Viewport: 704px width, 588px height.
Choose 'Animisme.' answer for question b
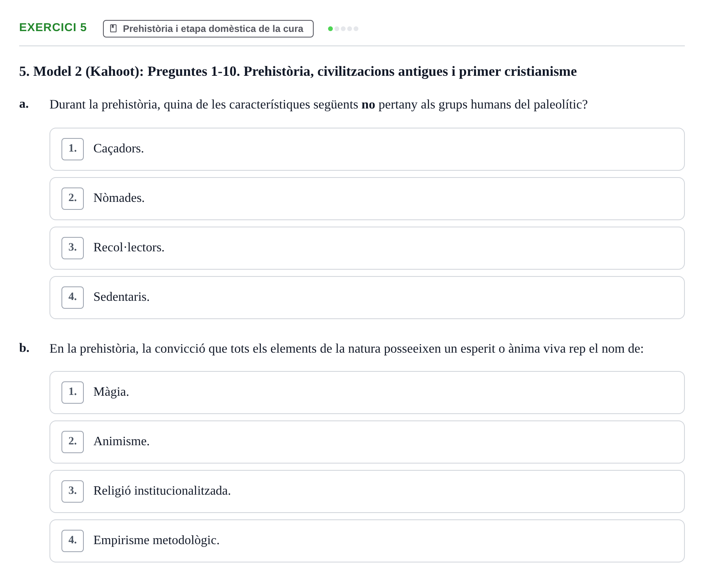367,442
